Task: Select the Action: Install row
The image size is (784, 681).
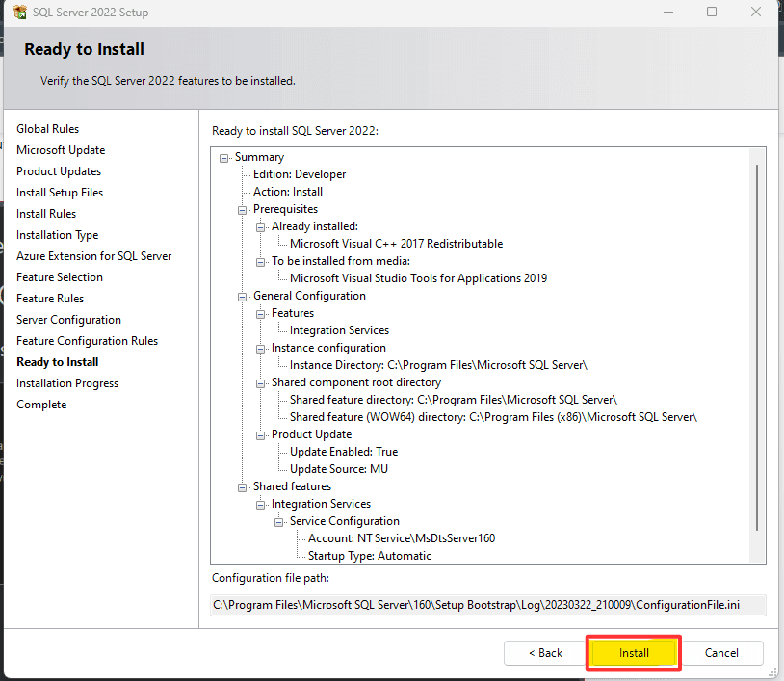Action: pyautogui.click(x=288, y=192)
